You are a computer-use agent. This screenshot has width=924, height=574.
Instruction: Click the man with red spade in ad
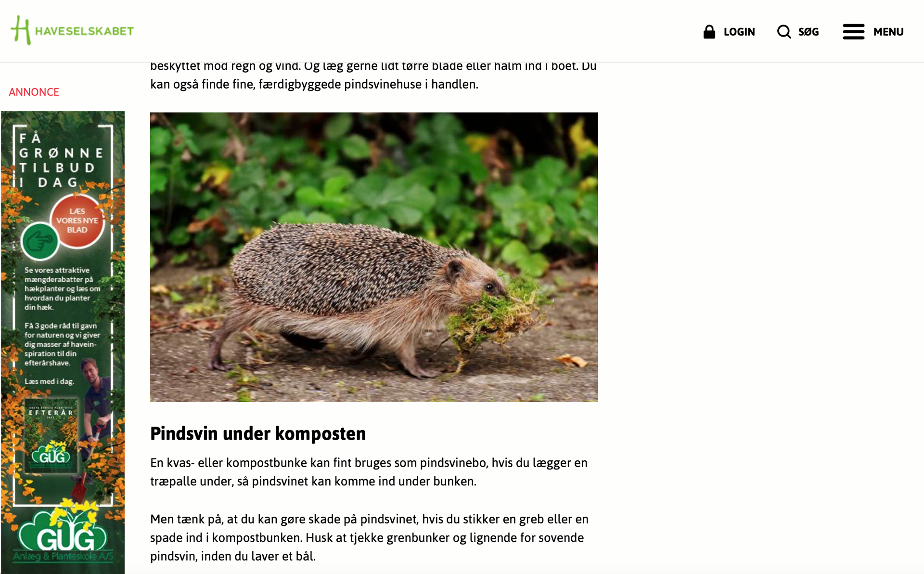point(94,424)
